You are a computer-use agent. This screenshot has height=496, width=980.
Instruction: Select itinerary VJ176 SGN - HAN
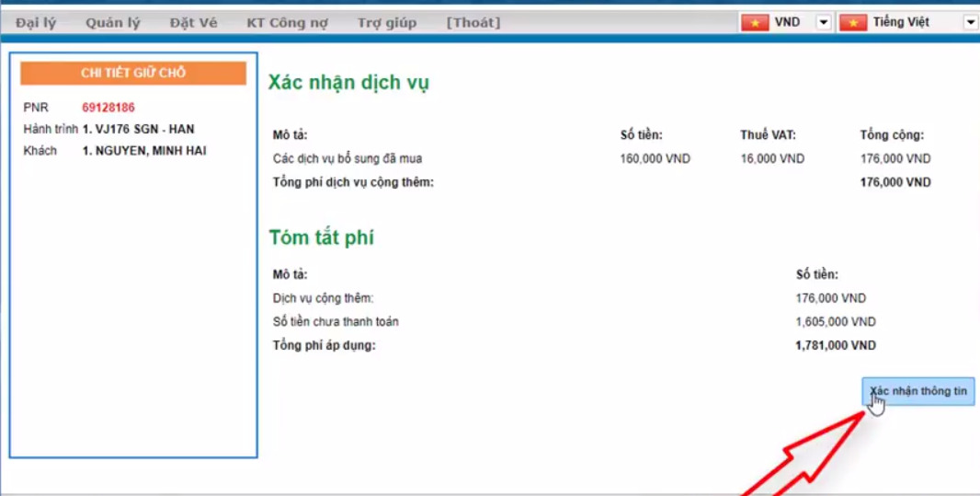[x=138, y=130]
